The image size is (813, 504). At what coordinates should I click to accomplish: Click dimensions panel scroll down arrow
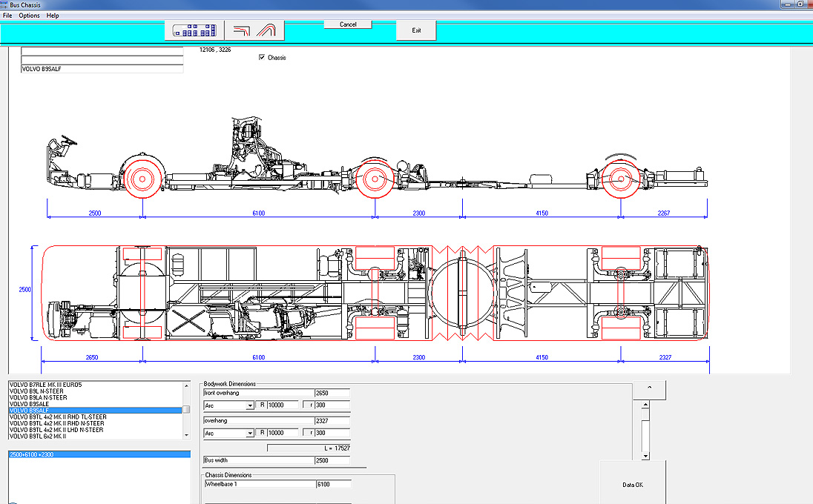tap(645, 457)
